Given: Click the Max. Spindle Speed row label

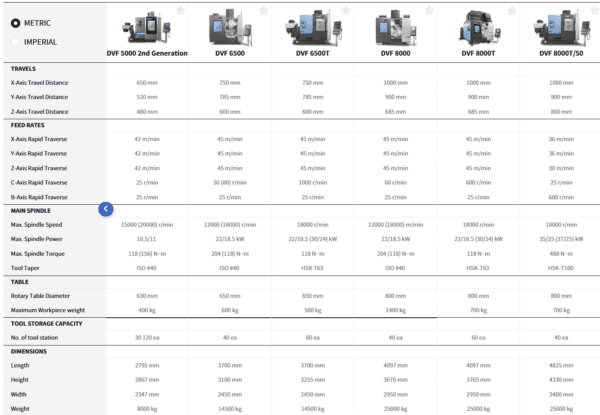Looking at the screenshot, I should pyautogui.click(x=36, y=225).
